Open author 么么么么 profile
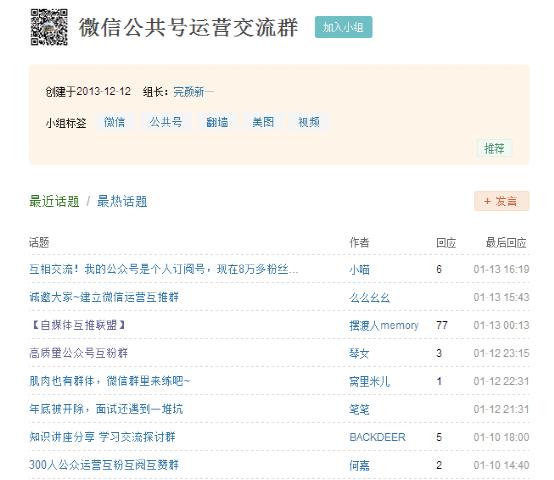The image size is (554, 480). pyautogui.click(x=370, y=298)
